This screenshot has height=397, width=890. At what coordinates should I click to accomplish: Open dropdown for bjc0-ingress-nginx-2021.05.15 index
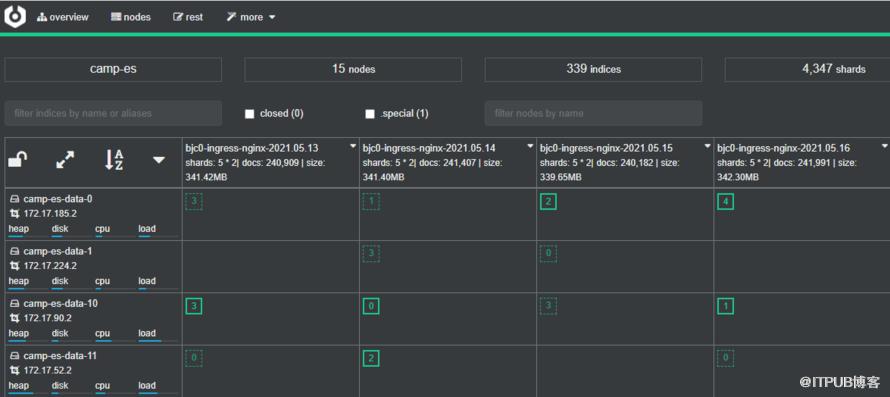(708, 147)
